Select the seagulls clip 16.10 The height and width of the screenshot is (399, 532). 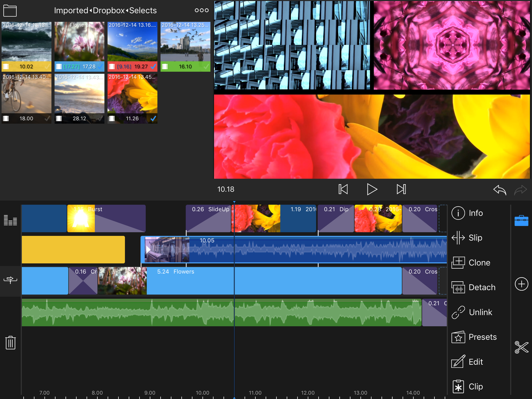point(186,47)
